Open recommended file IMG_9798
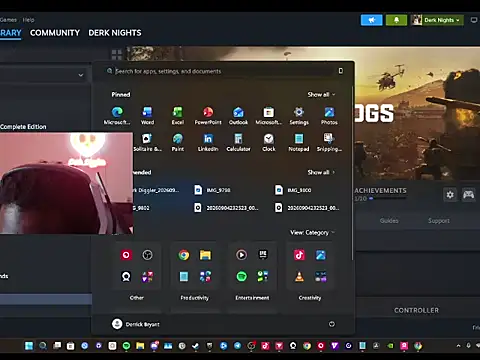480x360 pixels. click(213, 190)
